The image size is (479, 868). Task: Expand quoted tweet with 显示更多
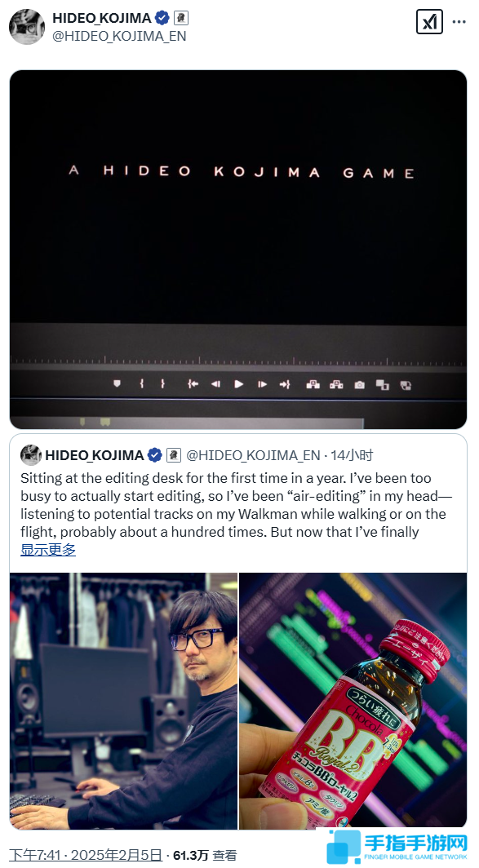48,550
